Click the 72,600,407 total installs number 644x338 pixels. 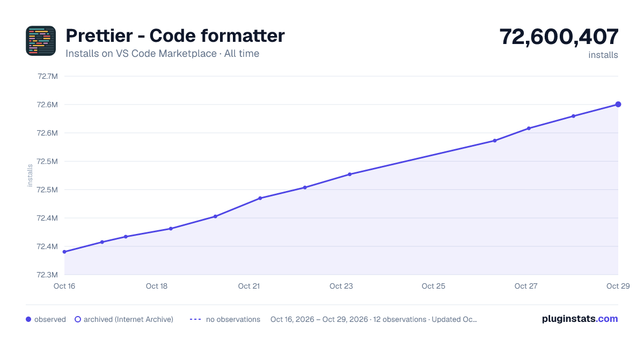click(559, 36)
